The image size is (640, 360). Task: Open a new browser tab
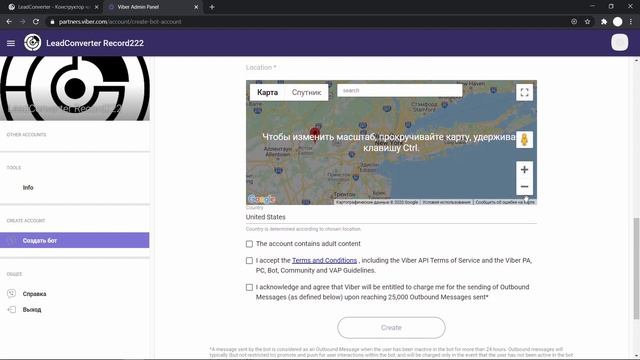(x=212, y=7)
